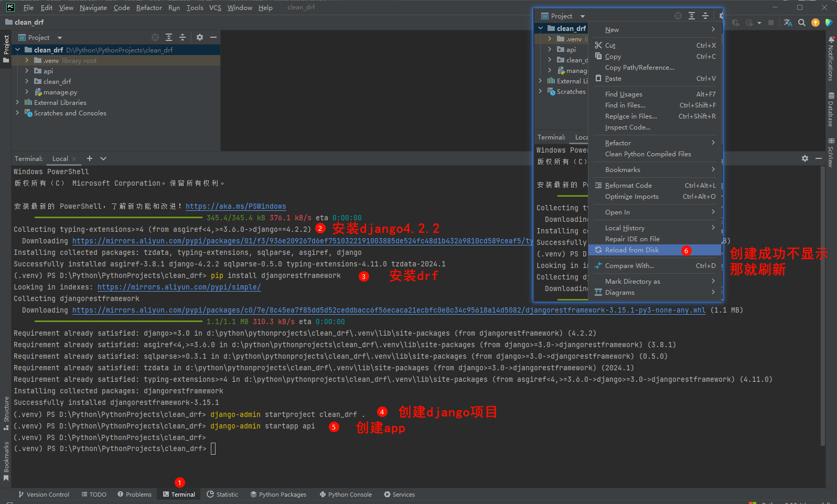Click the profiler run icon in toolbar
Image resolution: width=837 pixels, height=504 pixels.
coord(749,23)
